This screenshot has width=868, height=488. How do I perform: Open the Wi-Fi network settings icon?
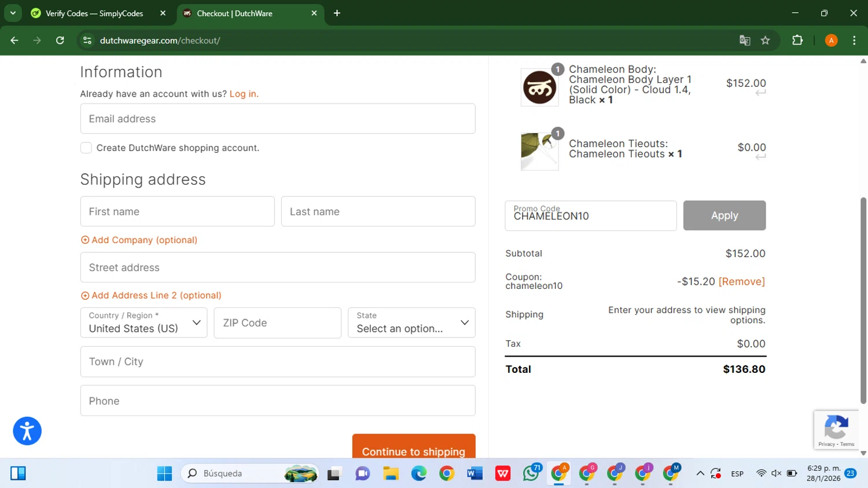click(x=761, y=474)
